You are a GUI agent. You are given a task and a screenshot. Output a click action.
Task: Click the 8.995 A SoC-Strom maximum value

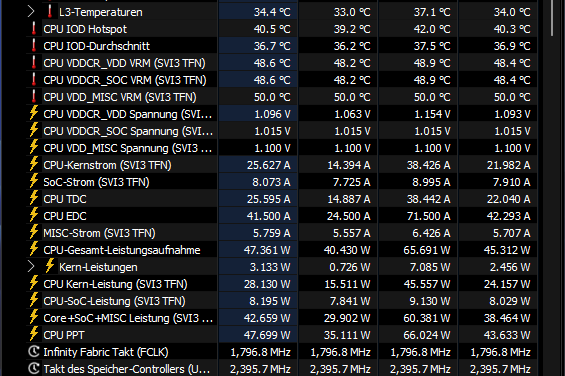click(x=431, y=182)
